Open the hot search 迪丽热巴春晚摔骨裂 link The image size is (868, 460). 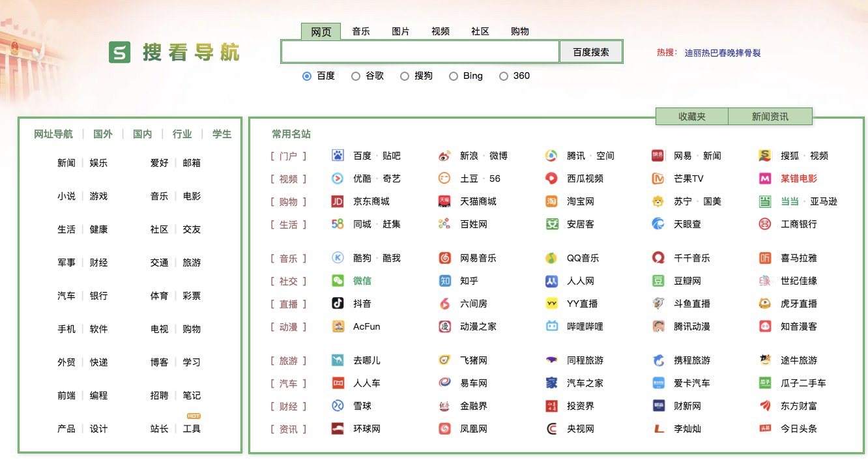[723, 53]
